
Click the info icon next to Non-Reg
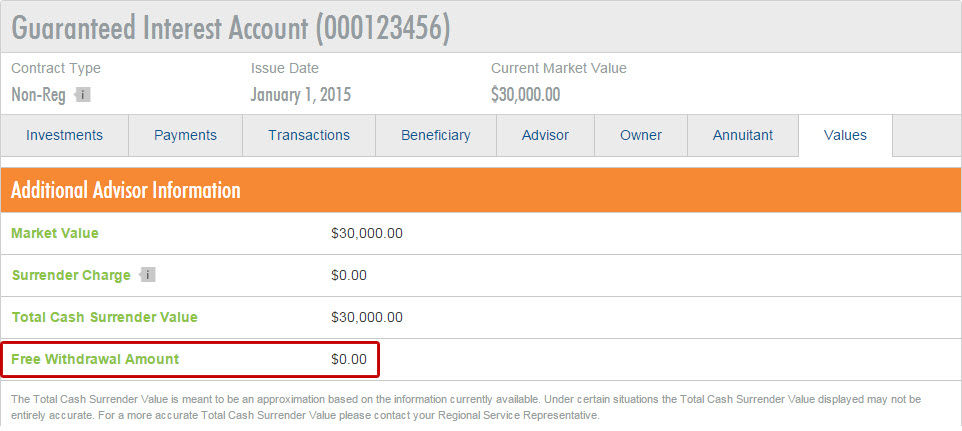(x=82, y=95)
